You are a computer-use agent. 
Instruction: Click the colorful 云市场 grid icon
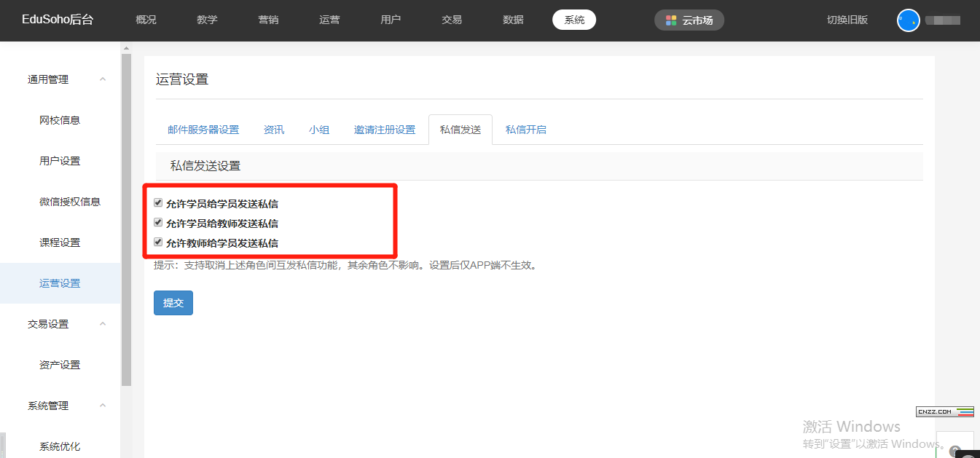click(x=671, y=20)
